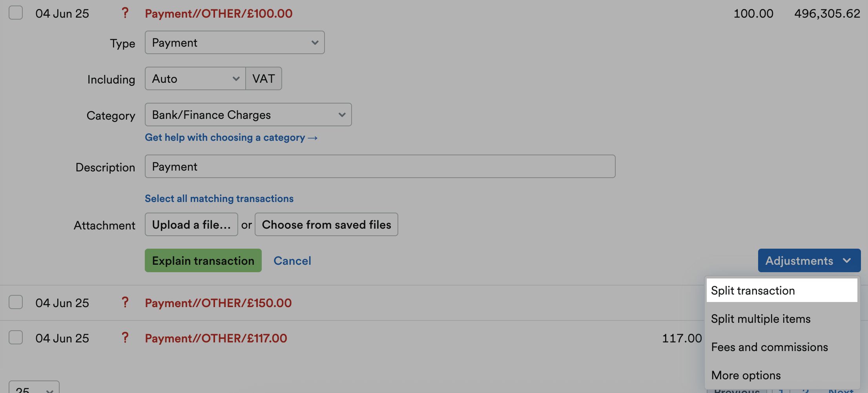Image resolution: width=868 pixels, height=393 pixels.
Task: Choose Split transaction from the Adjustments menu
Action: pos(753,290)
